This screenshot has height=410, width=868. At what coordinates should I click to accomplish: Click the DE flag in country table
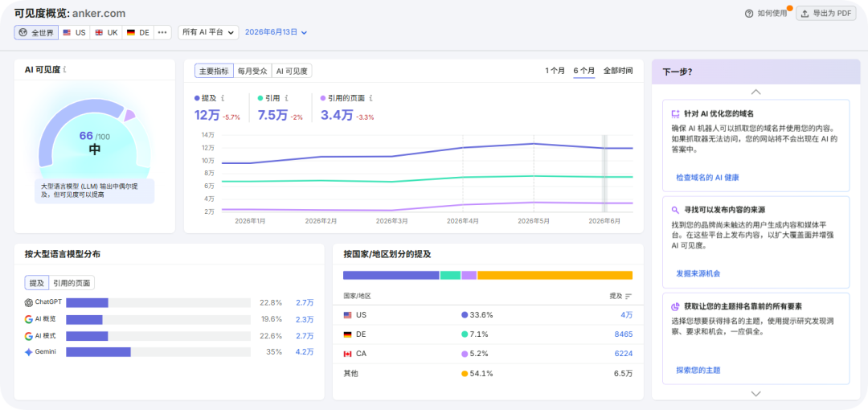point(348,334)
